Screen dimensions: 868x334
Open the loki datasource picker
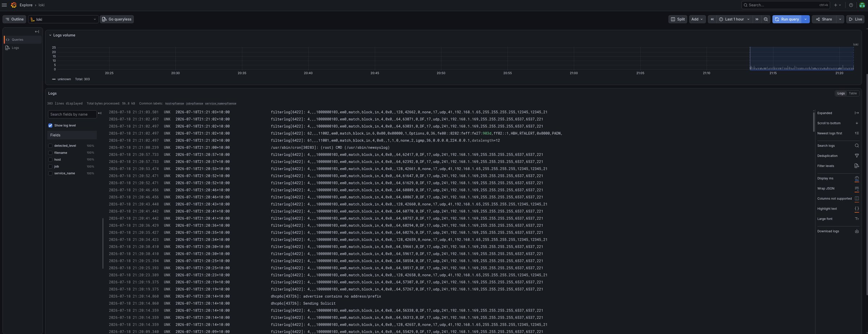click(x=63, y=19)
